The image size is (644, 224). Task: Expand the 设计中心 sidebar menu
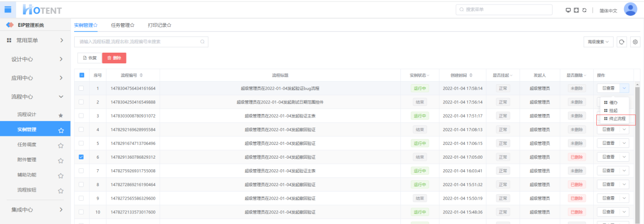(x=36, y=59)
